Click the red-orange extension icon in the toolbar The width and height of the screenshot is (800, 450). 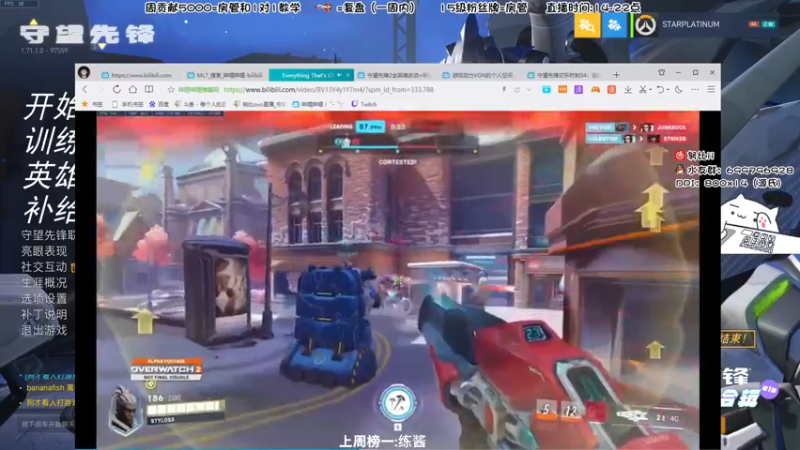[x=611, y=89]
